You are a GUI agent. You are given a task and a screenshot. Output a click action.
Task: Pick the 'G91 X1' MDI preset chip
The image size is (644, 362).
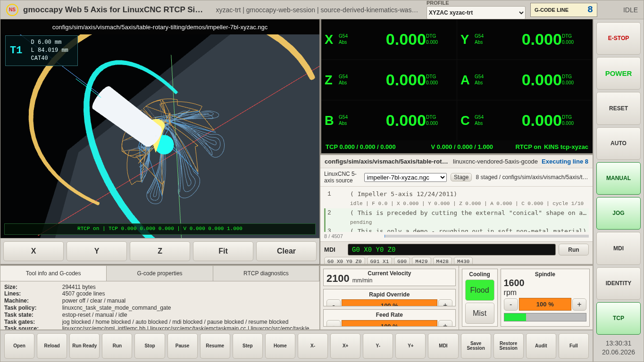(x=379, y=261)
